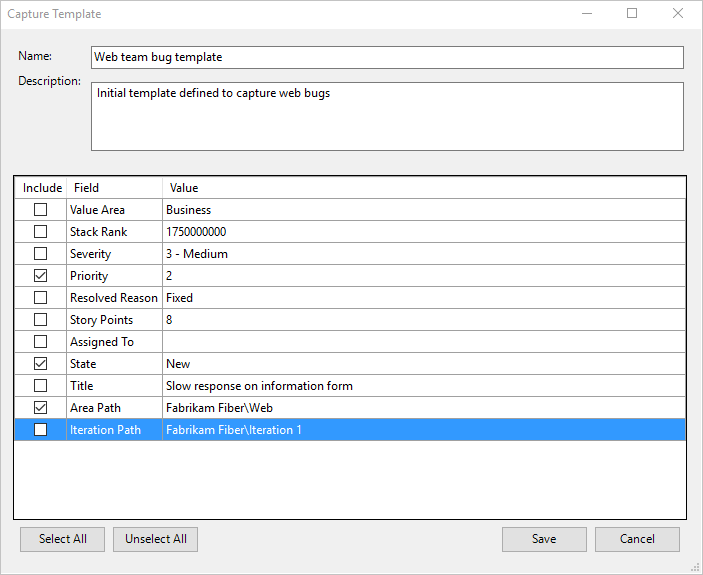Check the Value Area include checkbox
Viewport: 703px width, 575px height.
(40, 209)
